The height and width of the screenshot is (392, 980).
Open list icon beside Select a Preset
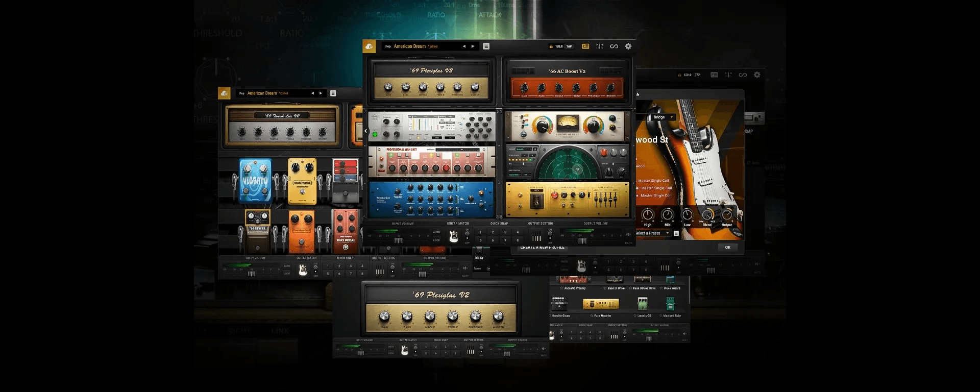pos(676,233)
